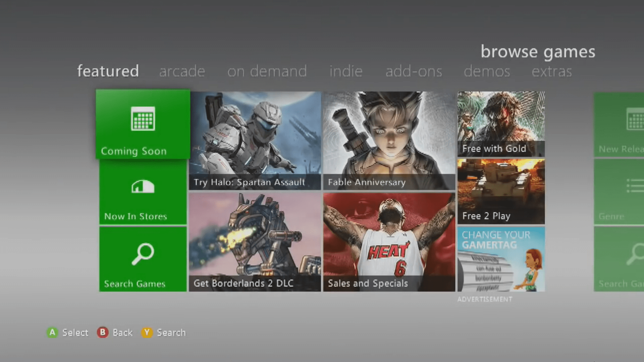Viewport: 644px width, 362px height.
Task: Select the add-ons tab
Action: tap(414, 71)
